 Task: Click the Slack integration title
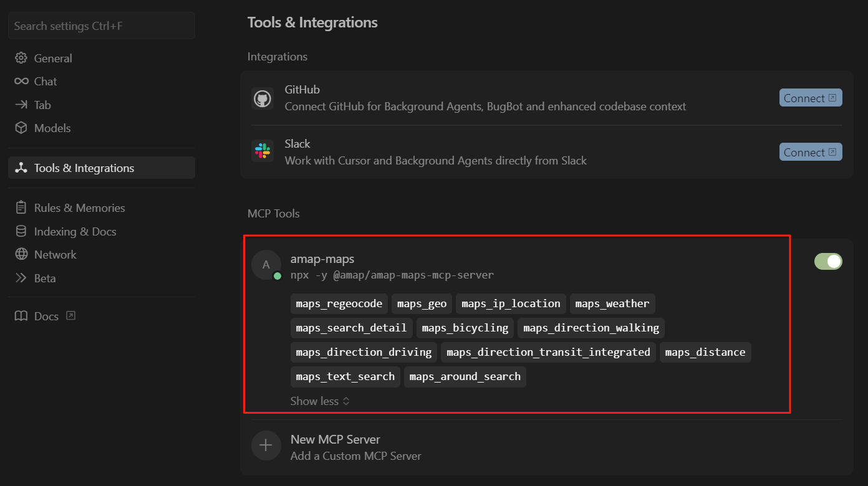[297, 143]
